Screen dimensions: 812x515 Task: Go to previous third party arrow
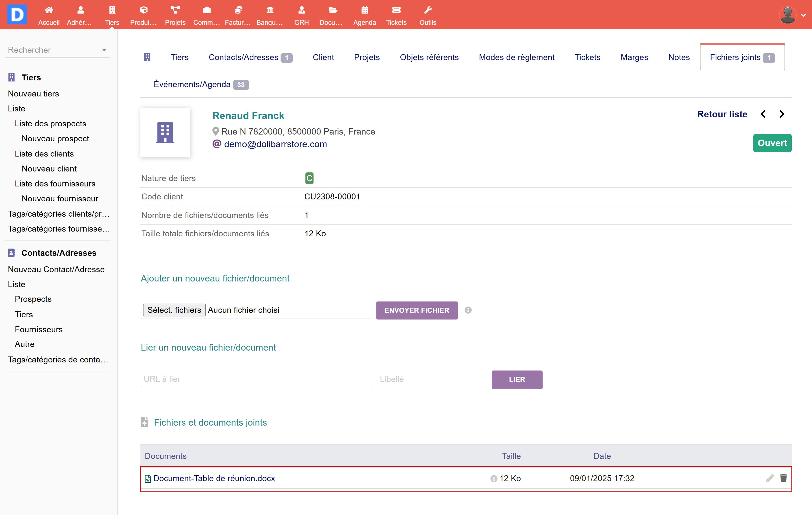[x=763, y=114]
